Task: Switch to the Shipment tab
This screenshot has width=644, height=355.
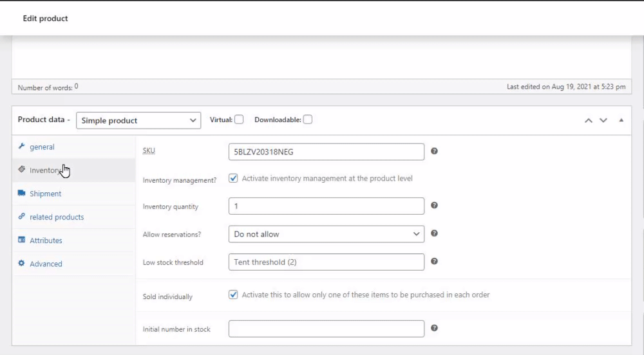Action: click(74, 194)
